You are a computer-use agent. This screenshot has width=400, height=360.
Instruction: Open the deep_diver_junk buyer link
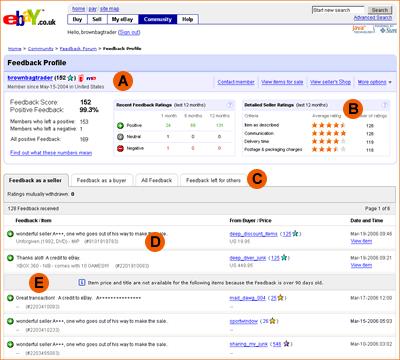pyautogui.click(x=248, y=258)
